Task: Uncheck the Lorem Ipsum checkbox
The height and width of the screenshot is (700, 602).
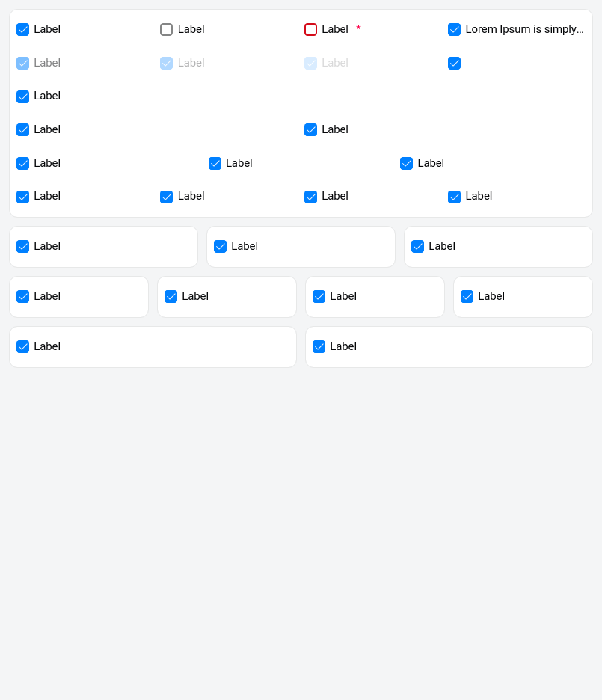Action: [x=454, y=30]
